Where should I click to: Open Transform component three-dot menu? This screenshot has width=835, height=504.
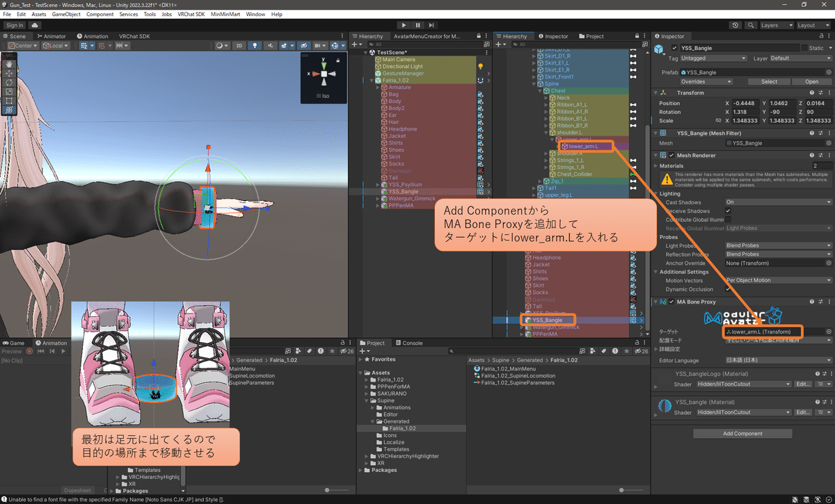coord(828,92)
